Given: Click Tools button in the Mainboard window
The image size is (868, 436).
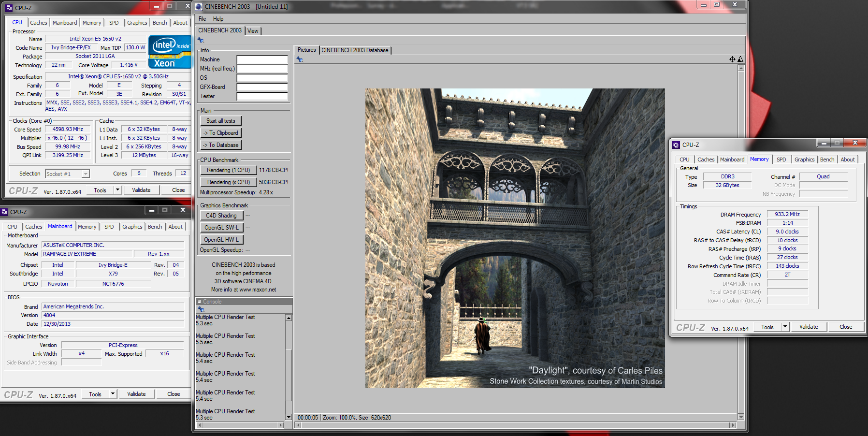Looking at the screenshot, I should [95, 394].
